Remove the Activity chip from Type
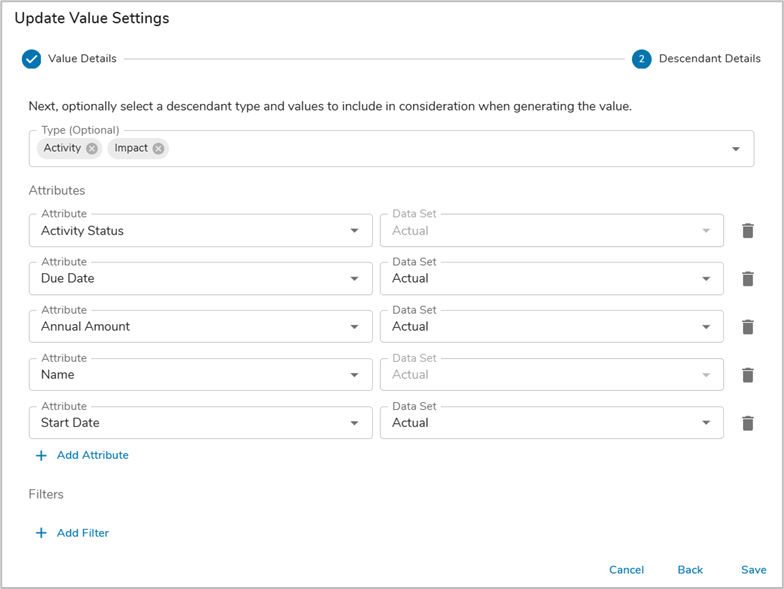 click(92, 148)
